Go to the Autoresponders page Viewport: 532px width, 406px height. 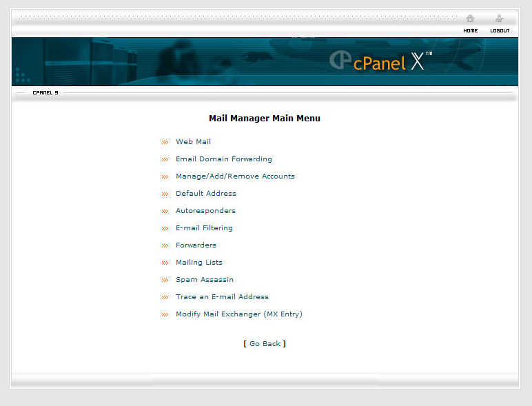point(205,211)
